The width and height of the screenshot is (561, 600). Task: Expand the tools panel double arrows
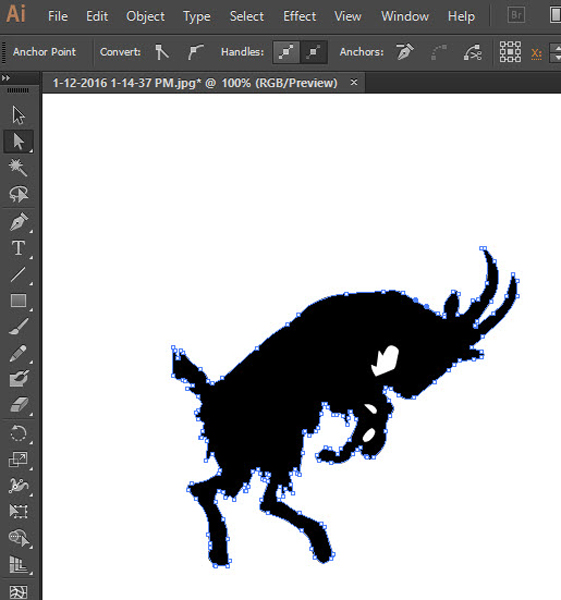coord(6,78)
